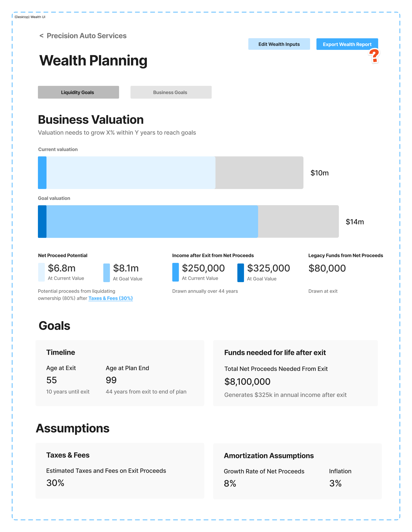Open the Taxes & Fees (30%) link
Screen dimensions: 412x532
[x=110, y=298]
